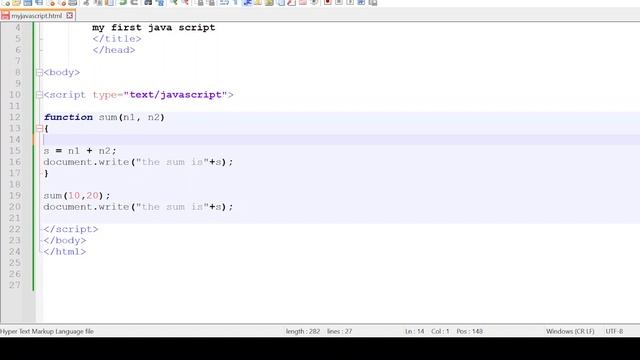
Task: Collapse the <script> fold marker on line 10
Action: [39, 95]
